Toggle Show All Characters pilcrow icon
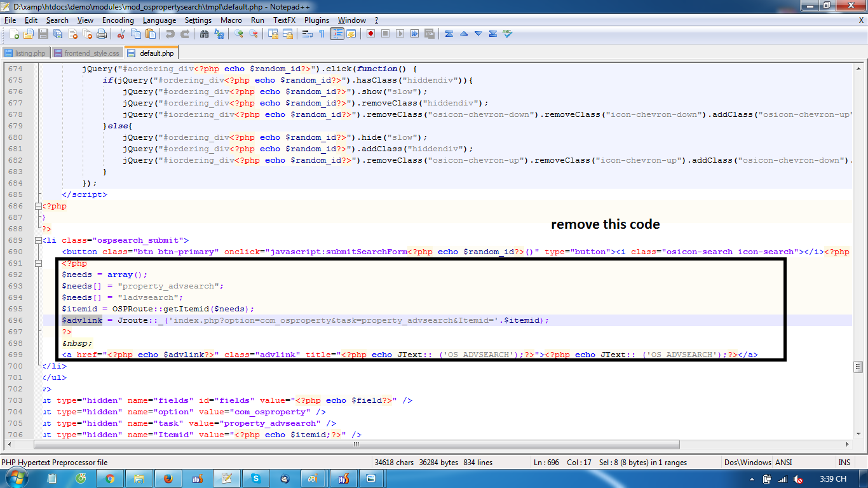868x488 pixels. click(322, 34)
